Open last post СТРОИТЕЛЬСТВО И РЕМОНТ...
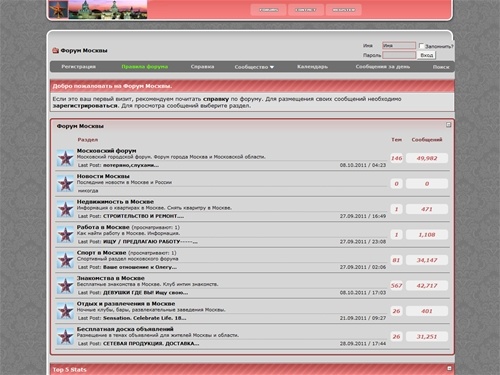 pos(143,216)
